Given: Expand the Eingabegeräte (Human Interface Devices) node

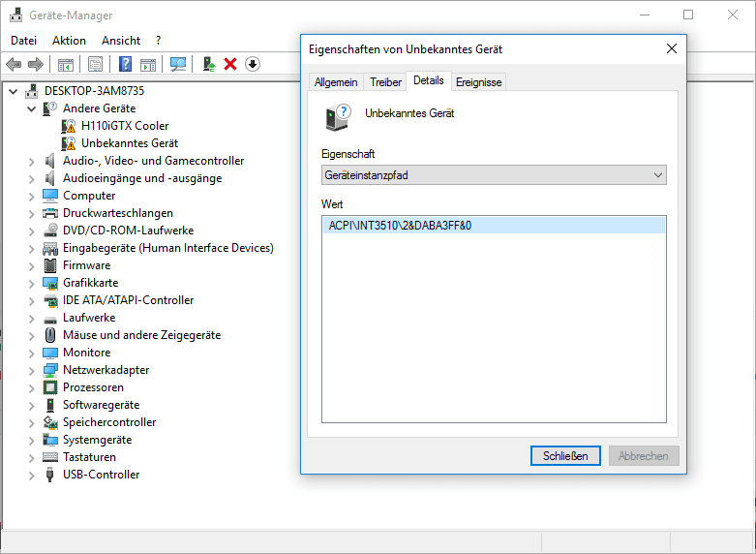Looking at the screenshot, I should pos(32,248).
